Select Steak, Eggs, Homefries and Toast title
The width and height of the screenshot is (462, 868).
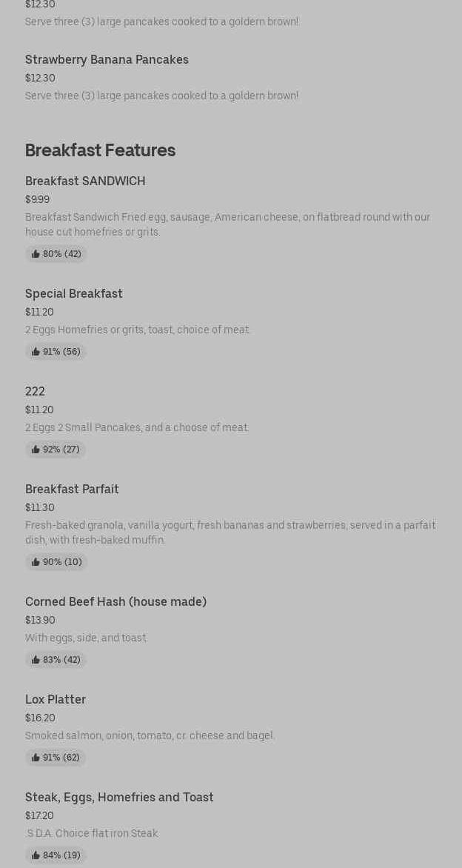click(x=119, y=797)
